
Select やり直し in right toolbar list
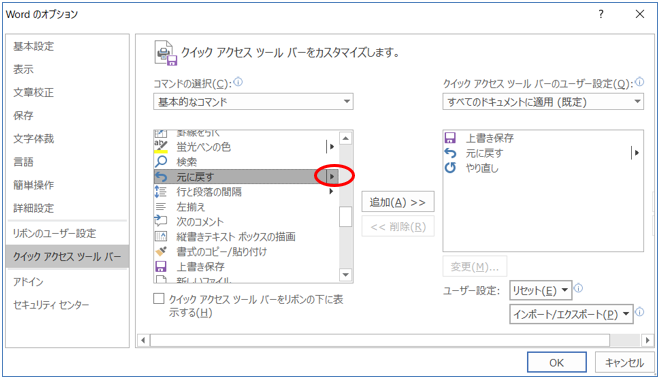click(x=543, y=168)
